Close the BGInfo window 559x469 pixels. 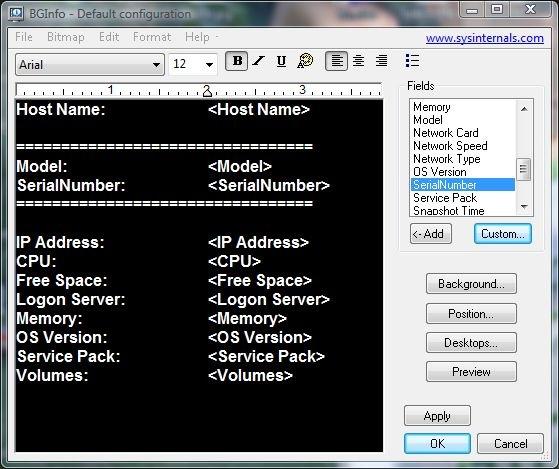[530, 10]
